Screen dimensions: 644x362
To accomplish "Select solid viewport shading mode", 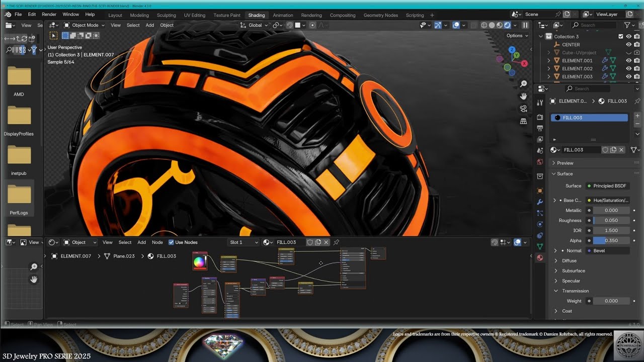I will 492,25.
